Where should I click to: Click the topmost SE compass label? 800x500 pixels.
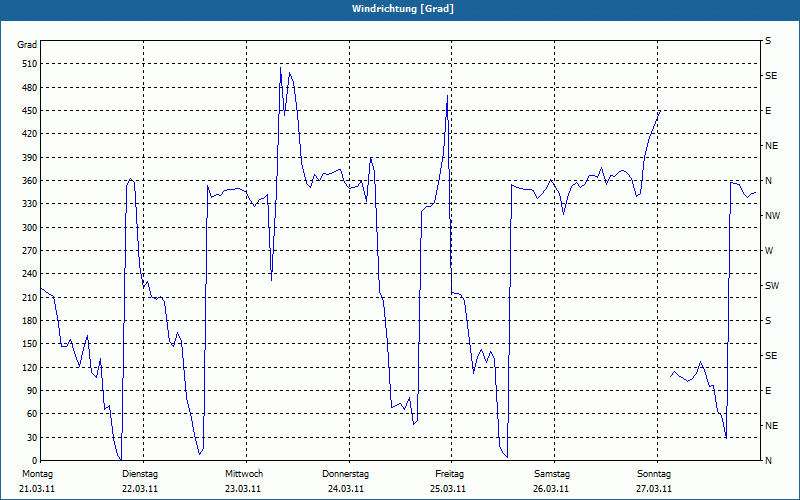[771, 76]
